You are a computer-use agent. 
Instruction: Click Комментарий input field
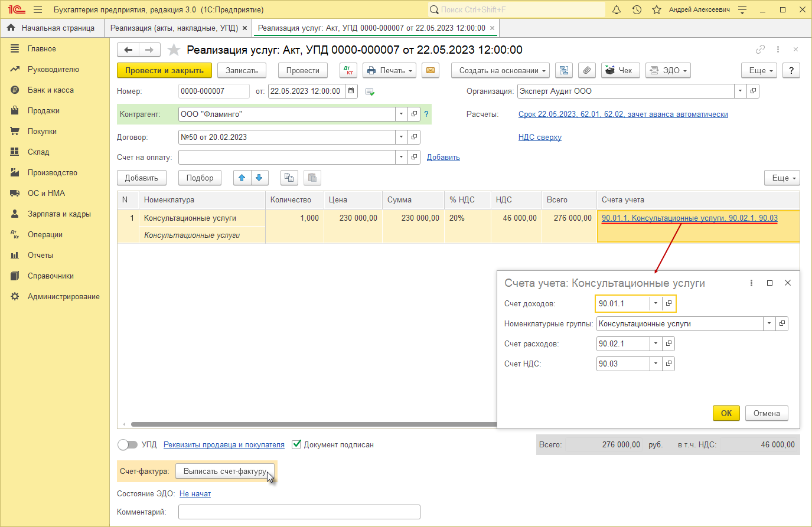click(x=299, y=512)
